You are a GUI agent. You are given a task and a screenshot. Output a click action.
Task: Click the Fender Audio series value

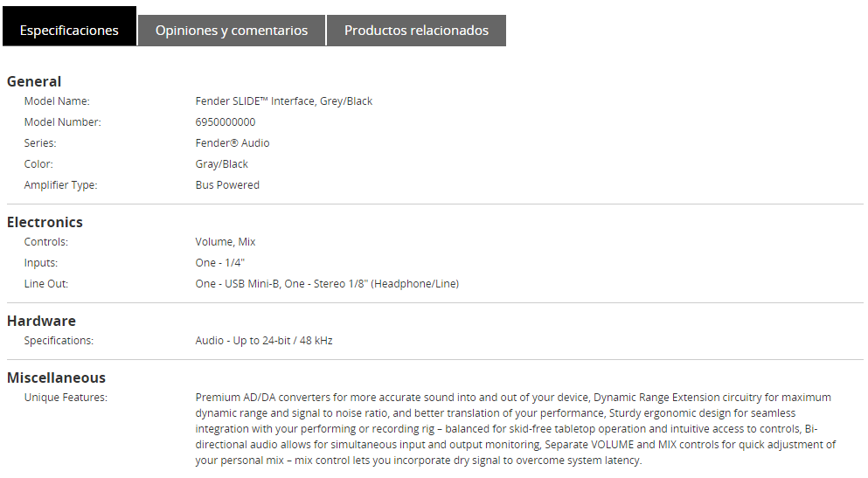(233, 143)
